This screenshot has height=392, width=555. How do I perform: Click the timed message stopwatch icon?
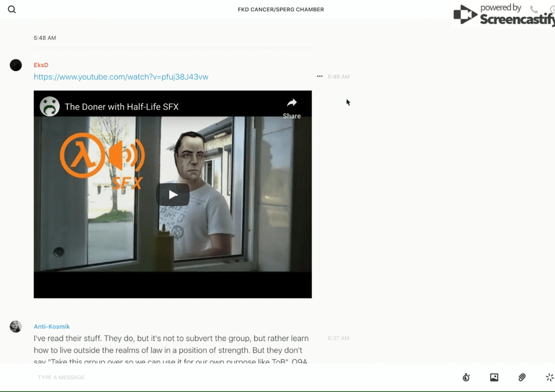466,377
